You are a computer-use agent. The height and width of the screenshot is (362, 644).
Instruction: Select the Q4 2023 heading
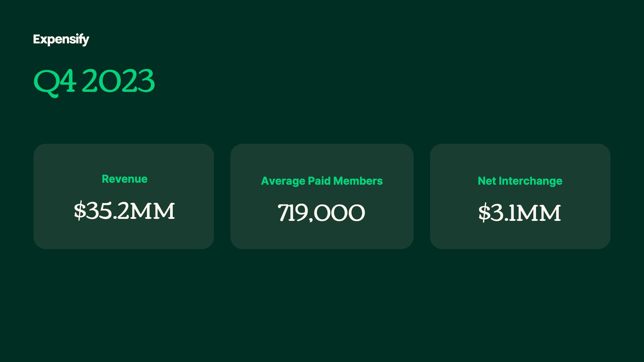coord(94,81)
